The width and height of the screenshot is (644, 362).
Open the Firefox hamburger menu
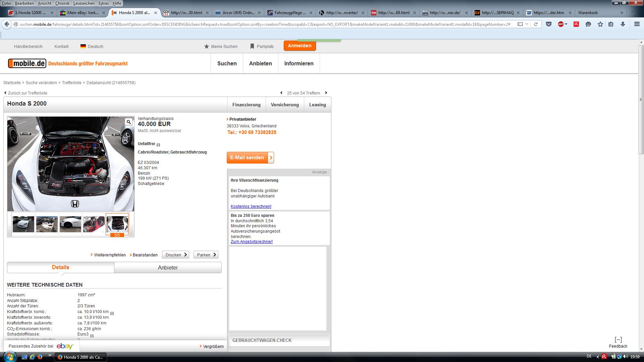click(637, 24)
